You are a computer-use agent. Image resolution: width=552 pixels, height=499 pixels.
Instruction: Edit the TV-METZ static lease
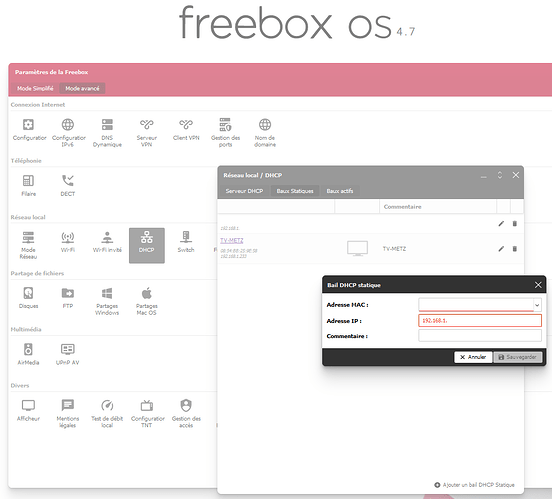click(501, 249)
